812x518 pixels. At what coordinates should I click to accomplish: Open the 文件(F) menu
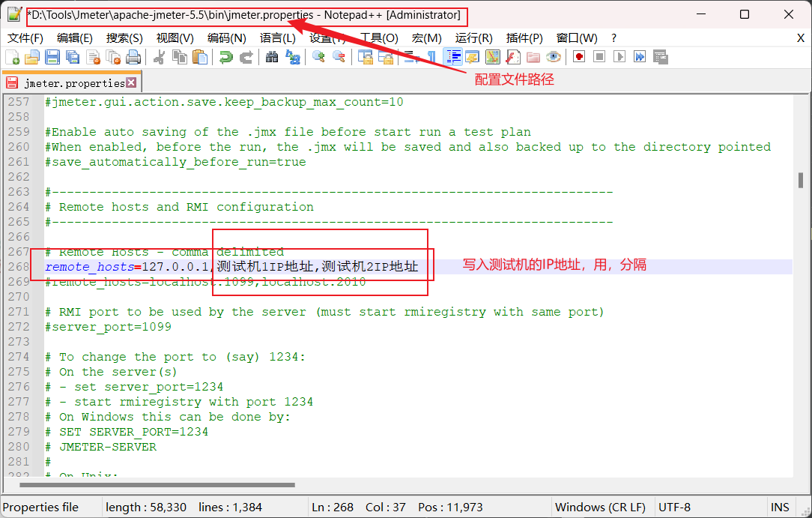25,38
